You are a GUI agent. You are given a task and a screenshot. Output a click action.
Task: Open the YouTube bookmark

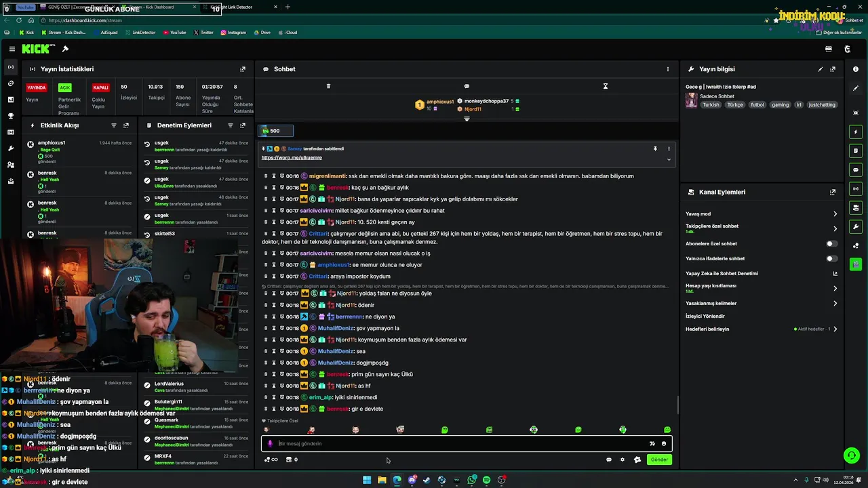(x=174, y=32)
